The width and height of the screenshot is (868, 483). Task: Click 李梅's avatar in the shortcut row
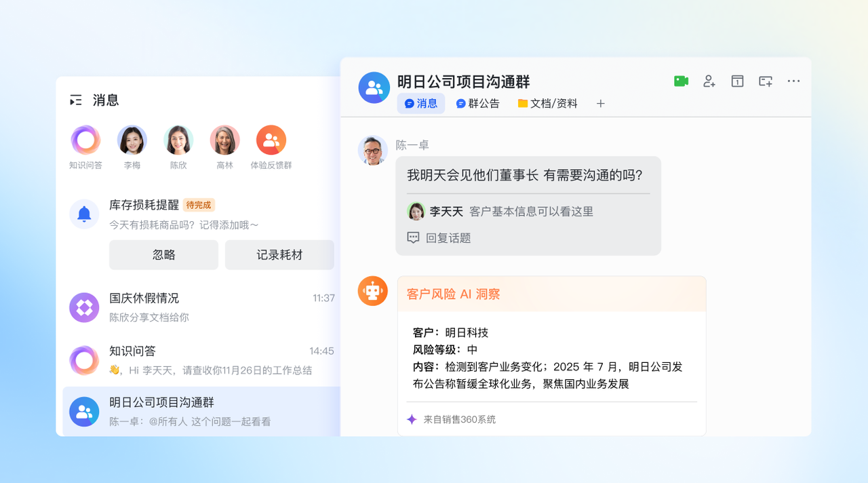(x=132, y=140)
